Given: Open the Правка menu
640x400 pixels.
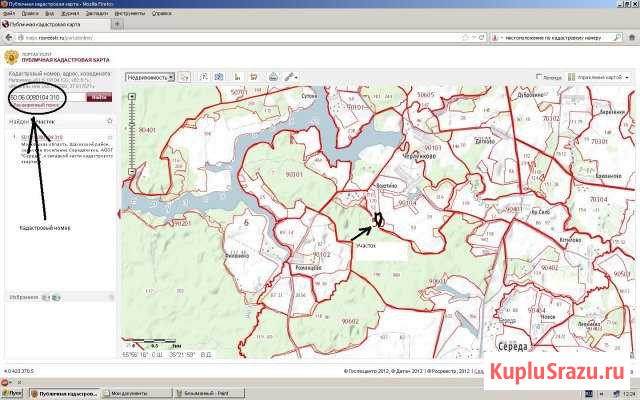Looking at the screenshot, I should coord(30,13).
